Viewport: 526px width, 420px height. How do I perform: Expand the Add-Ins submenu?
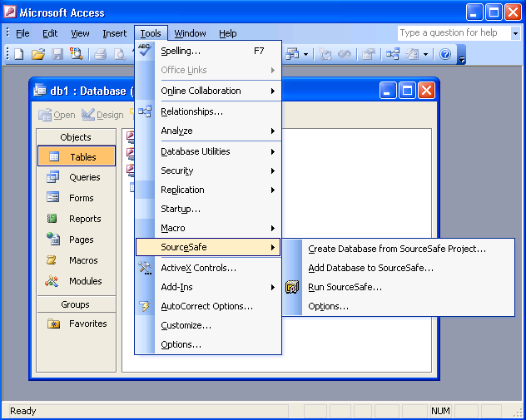pyautogui.click(x=208, y=287)
